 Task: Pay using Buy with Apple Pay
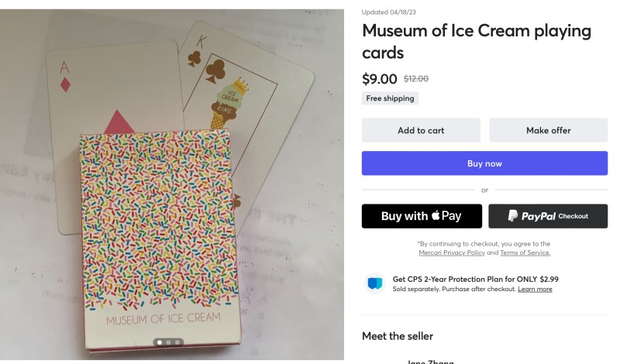(x=422, y=216)
